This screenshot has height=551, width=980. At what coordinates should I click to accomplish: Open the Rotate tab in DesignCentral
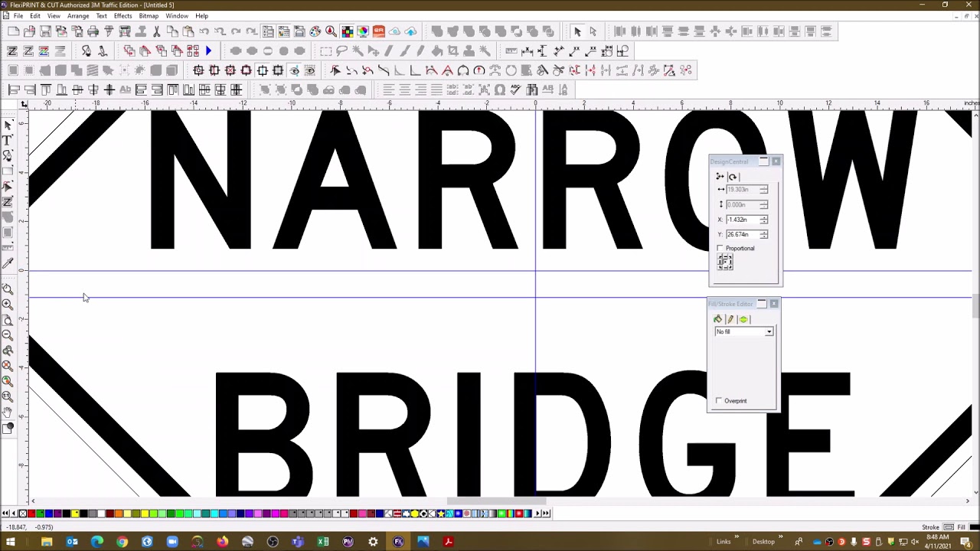[733, 177]
